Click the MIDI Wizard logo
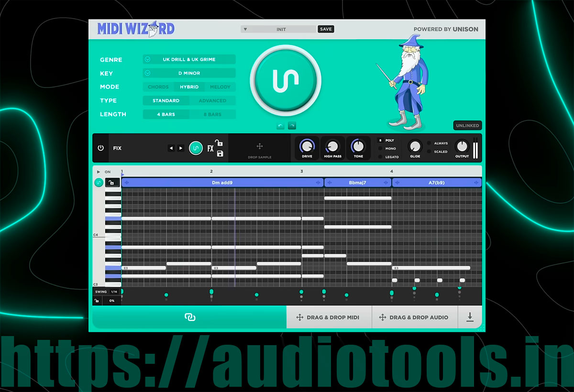574x392 pixels. (x=136, y=29)
